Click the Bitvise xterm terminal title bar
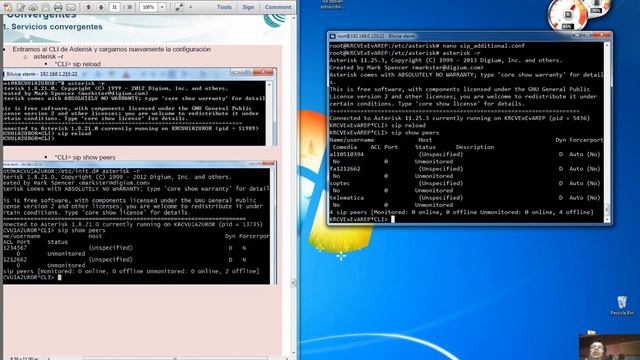Viewport: 640px width, 360px height. click(469, 36)
